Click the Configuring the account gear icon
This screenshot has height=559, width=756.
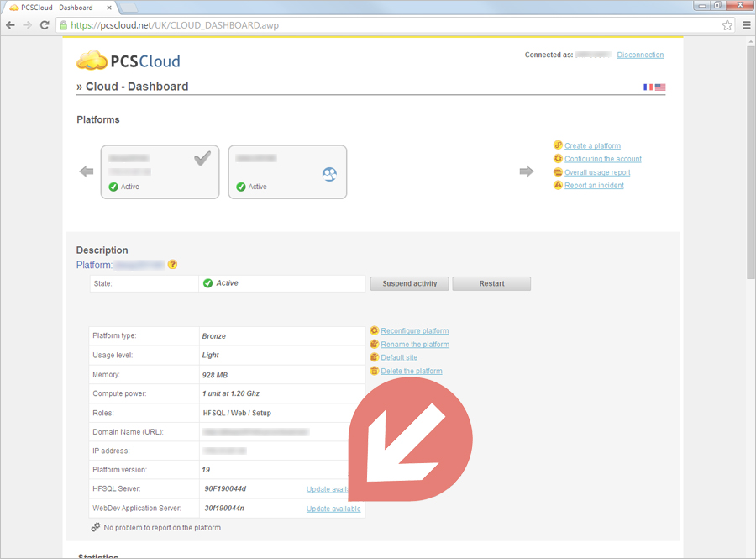pyautogui.click(x=558, y=158)
